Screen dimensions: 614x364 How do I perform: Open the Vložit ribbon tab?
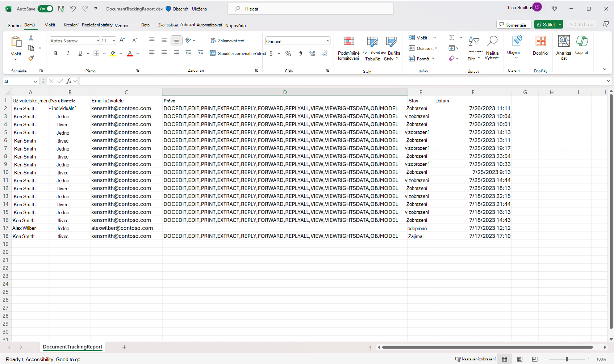50,25
